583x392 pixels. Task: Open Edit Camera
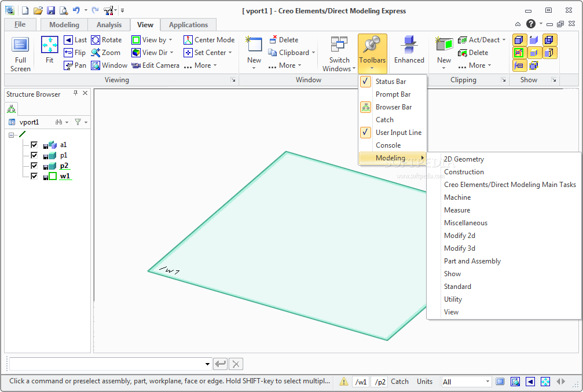(x=155, y=65)
